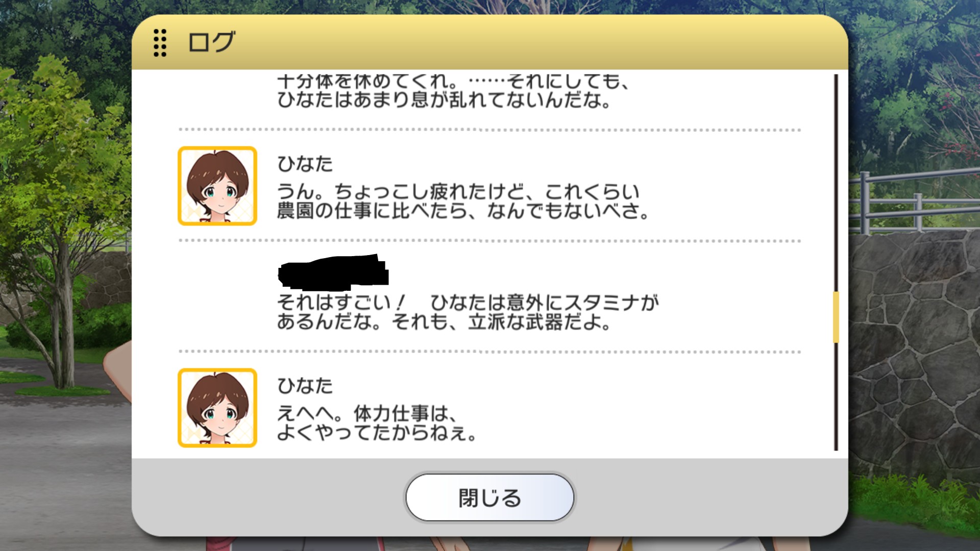Click the yellow log header bar

489,42
